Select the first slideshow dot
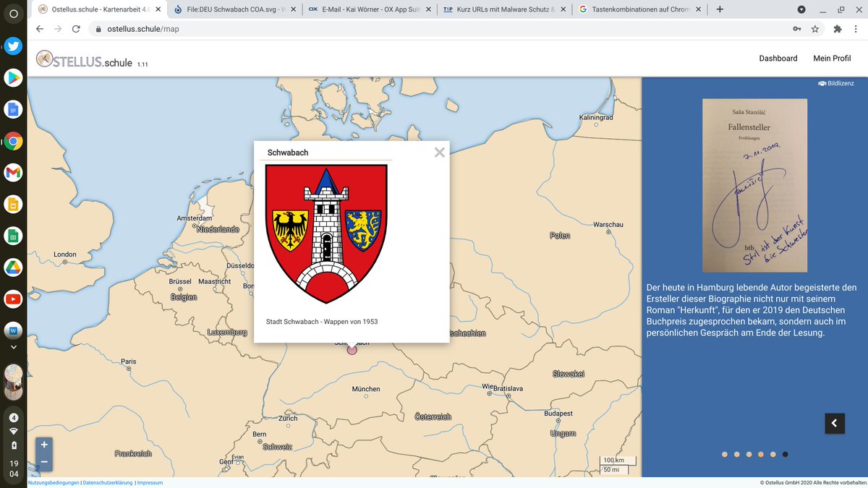 [725, 455]
